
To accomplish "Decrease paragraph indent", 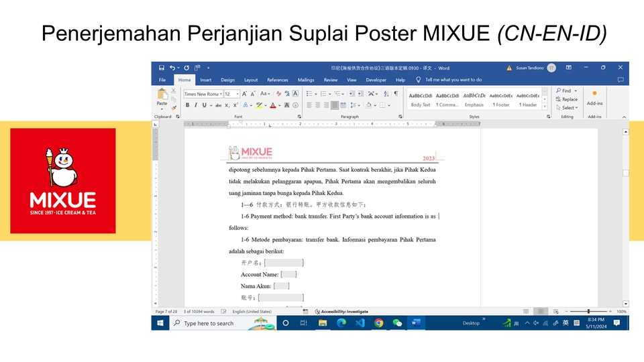I will coord(352,94).
